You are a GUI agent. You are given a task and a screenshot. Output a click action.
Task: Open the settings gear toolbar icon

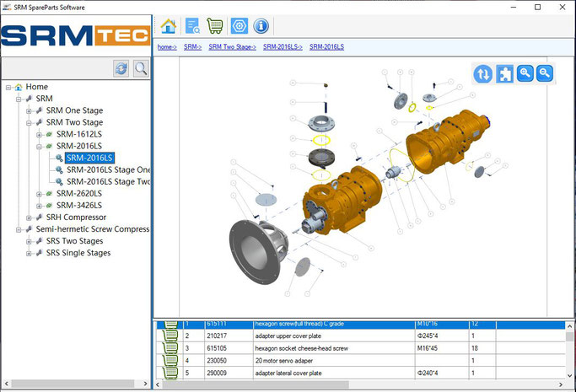(240, 26)
